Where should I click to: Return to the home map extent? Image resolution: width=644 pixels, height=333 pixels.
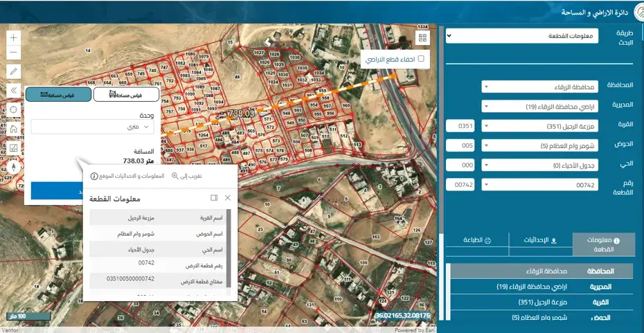[14, 129]
